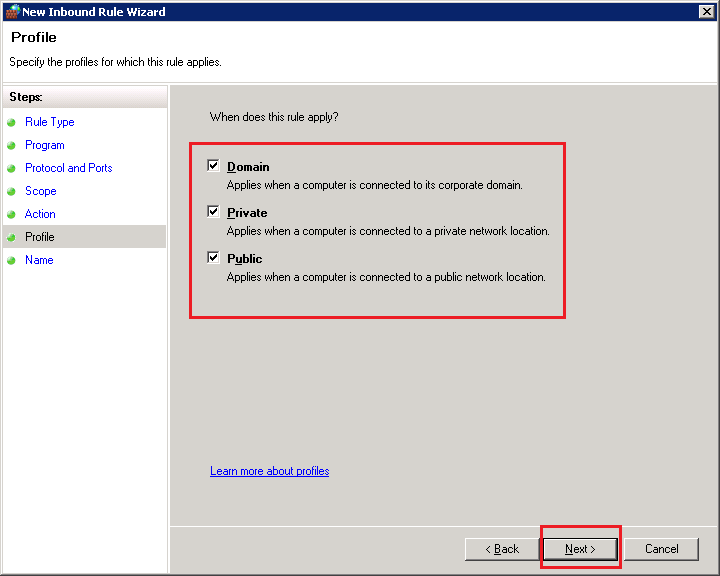Select the current Profile step
The width and height of the screenshot is (720, 576).
pos(84,237)
